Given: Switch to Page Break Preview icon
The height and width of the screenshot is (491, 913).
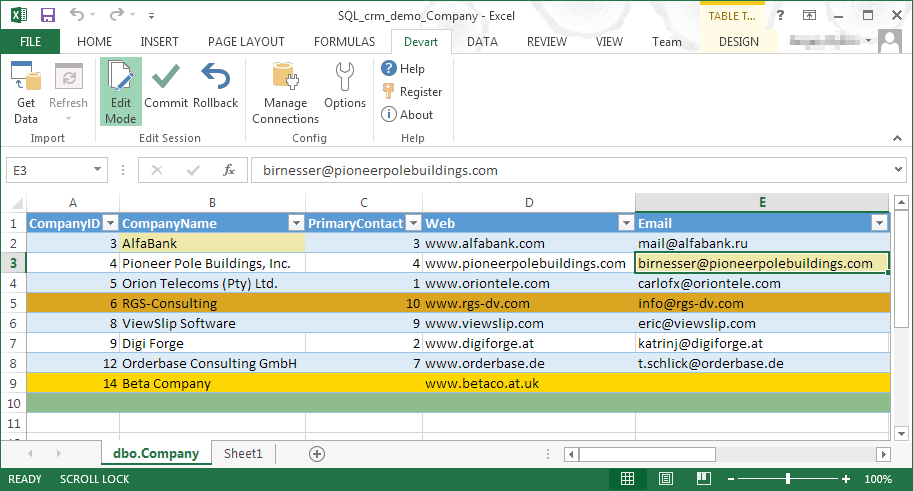Looking at the screenshot, I should point(704,479).
